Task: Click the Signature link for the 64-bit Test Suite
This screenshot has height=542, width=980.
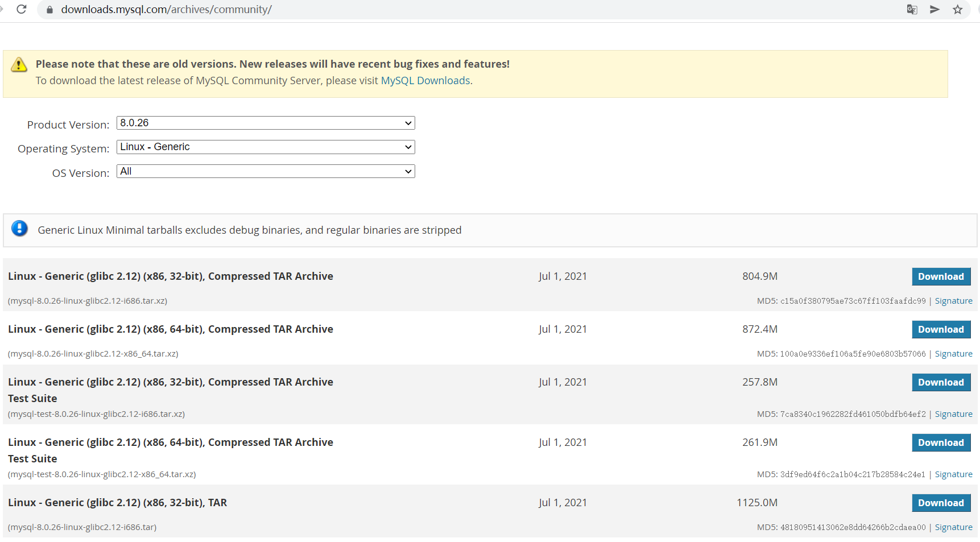Action: tap(953, 474)
